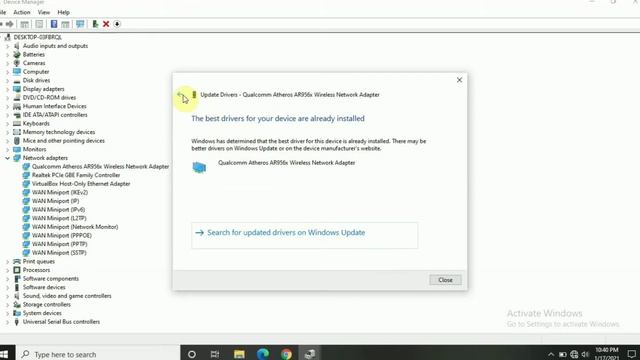Collapse the Network adapters node

click(7, 158)
